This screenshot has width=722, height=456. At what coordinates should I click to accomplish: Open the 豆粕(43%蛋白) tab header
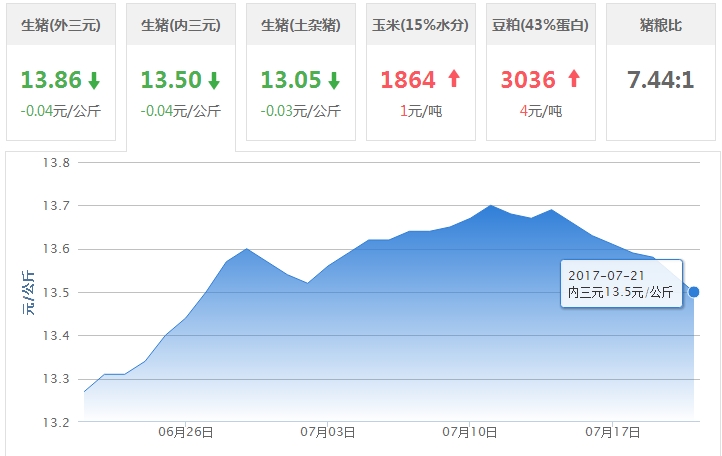pyautogui.click(x=541, y=24)
